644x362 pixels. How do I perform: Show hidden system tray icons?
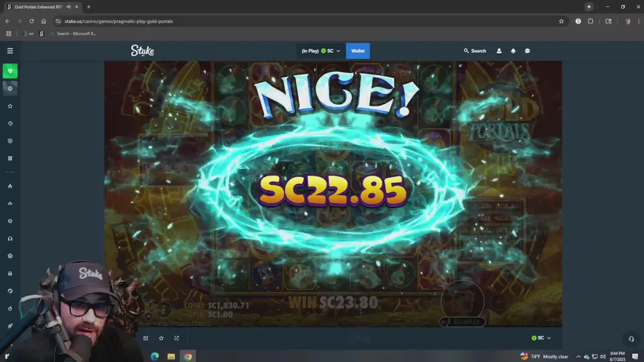[x=578, y=356]
